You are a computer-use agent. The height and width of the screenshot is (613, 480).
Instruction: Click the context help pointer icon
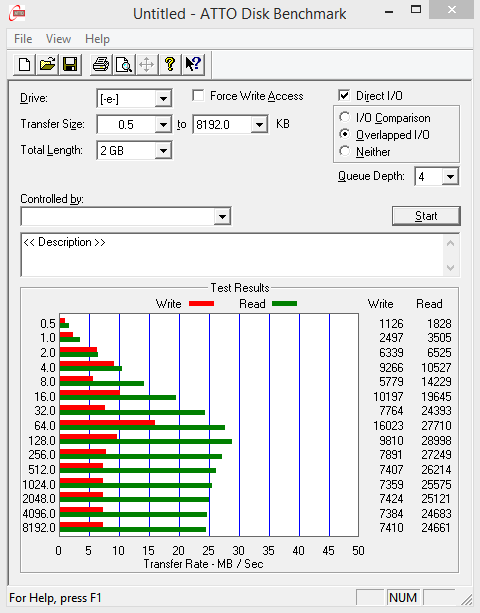[x=193, y=65]
